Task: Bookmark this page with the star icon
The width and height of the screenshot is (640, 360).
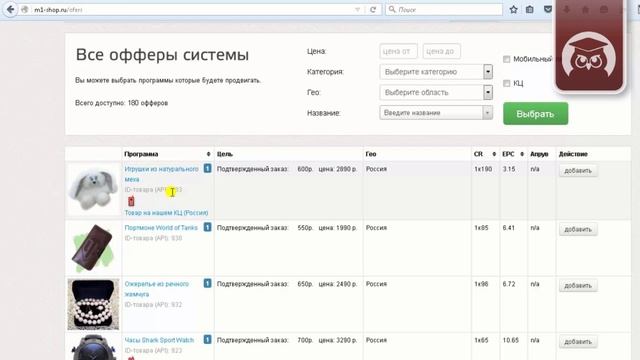Action: 513,9
